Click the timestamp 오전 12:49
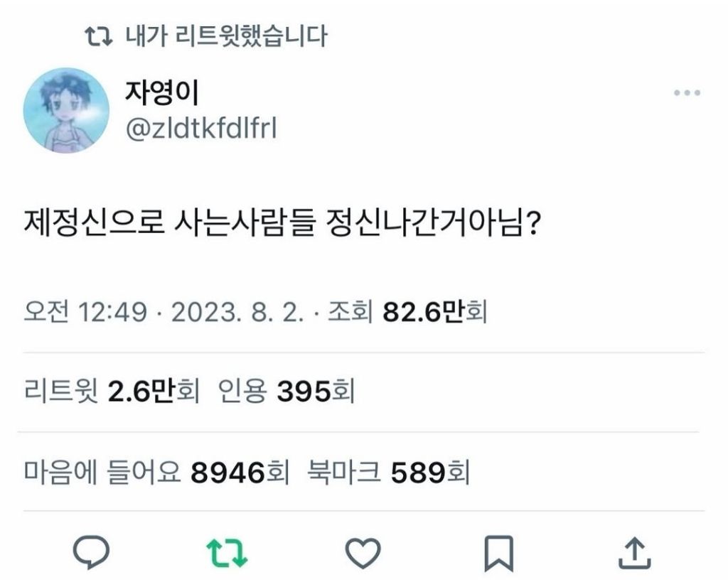This screenshot has height=582, width=728. tap(85, 311)
